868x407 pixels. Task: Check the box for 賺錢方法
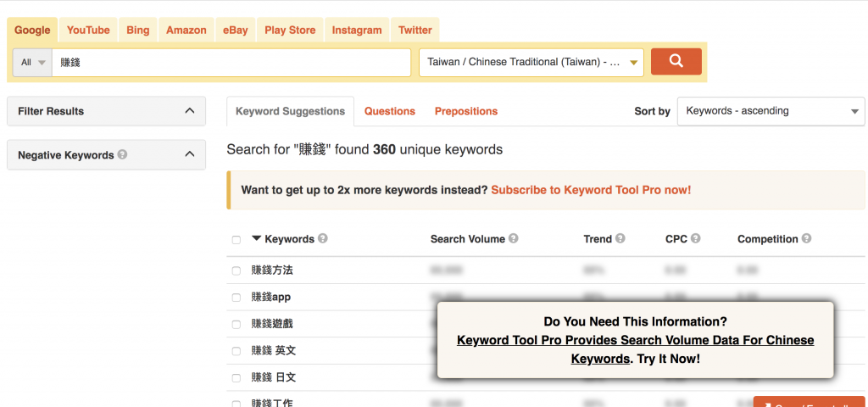click(236, 270)
